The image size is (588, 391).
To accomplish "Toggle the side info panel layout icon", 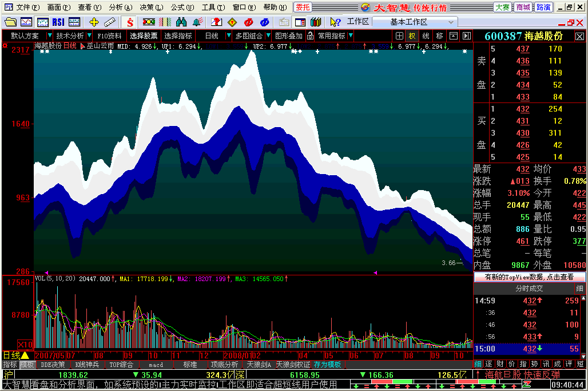I will point(300,22).
